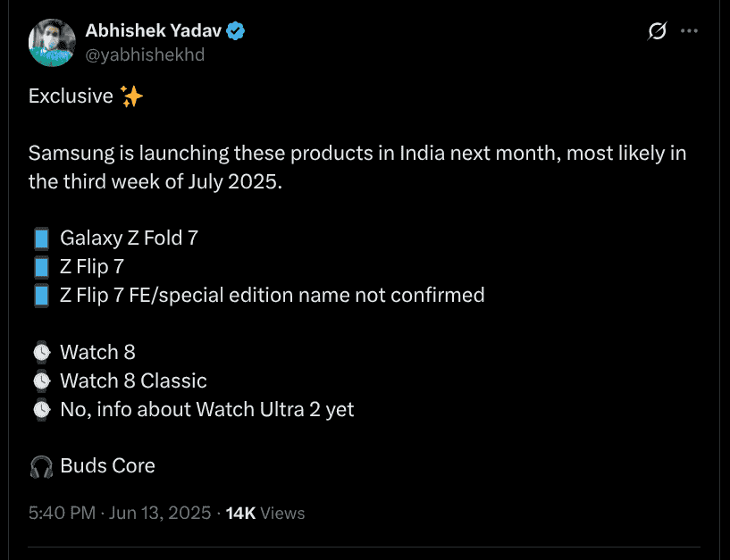Click the phone emoji before Galaxy Z Fold 7
Screen dimensions: 730x560
(41, 238)
